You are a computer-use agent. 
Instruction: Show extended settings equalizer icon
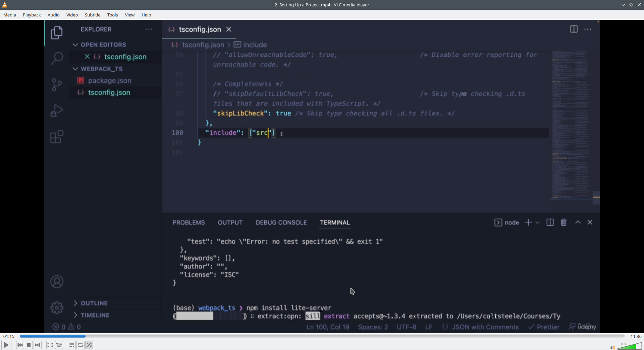59,345
